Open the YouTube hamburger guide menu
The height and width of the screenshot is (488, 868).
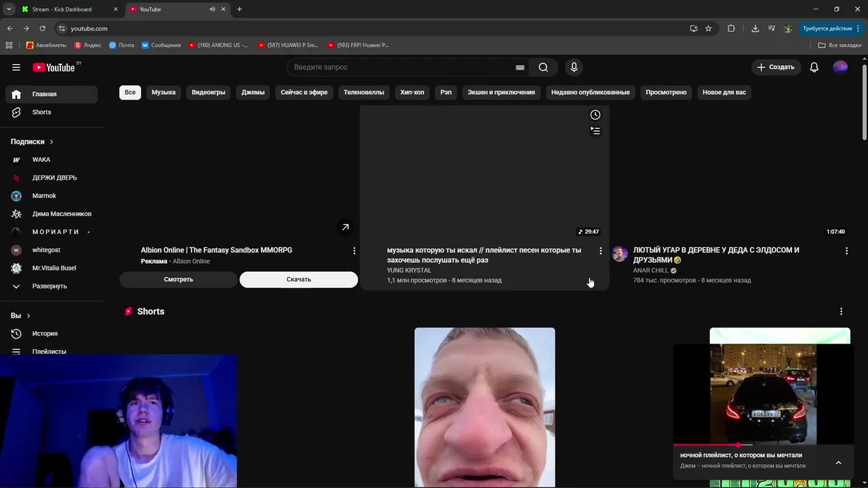(x=16, y=67)
